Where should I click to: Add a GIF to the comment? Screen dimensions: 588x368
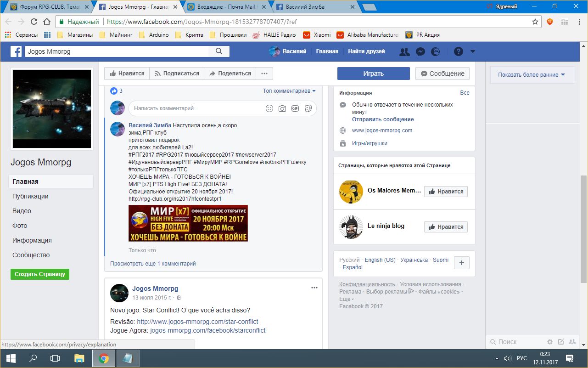point(295,108)
